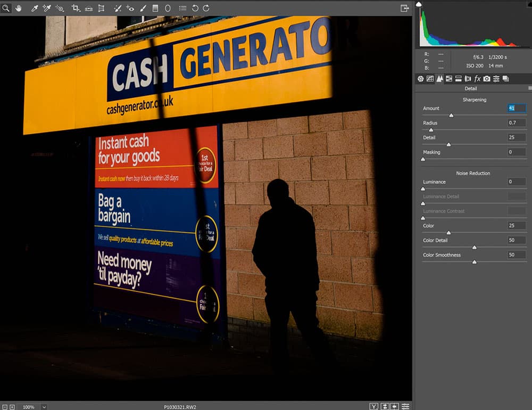This screenshot has height=410, width=532.
Task: Open the Transform tool
Action: 101,8
